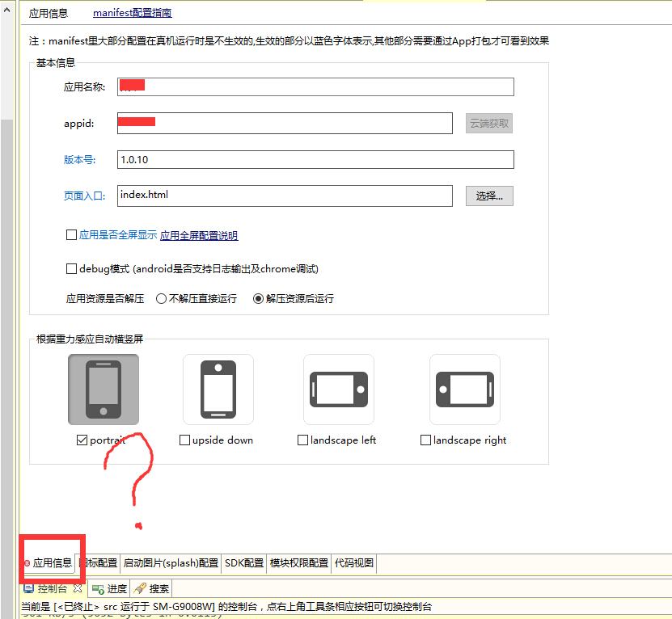Uncheck the portrait checkbox
672x619 pixels.
click(82, 440)
